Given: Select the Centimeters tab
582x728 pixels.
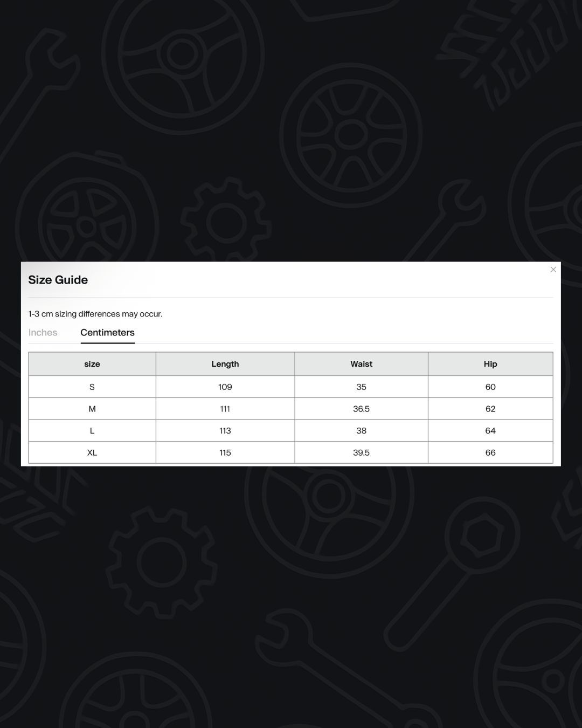Looking at the screenshot, I should (107, 333).
